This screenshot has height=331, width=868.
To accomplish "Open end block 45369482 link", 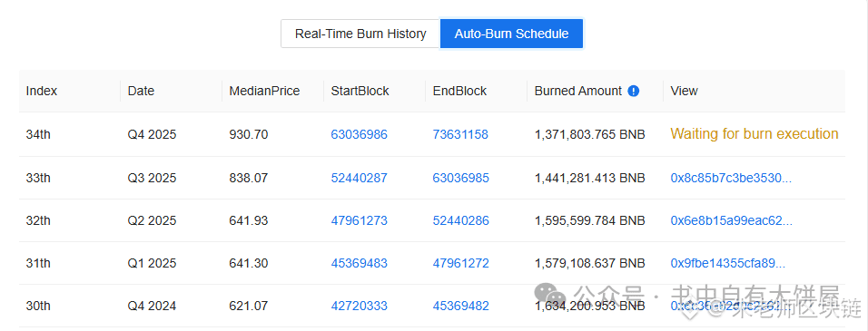I will click(x=461, y=306).
